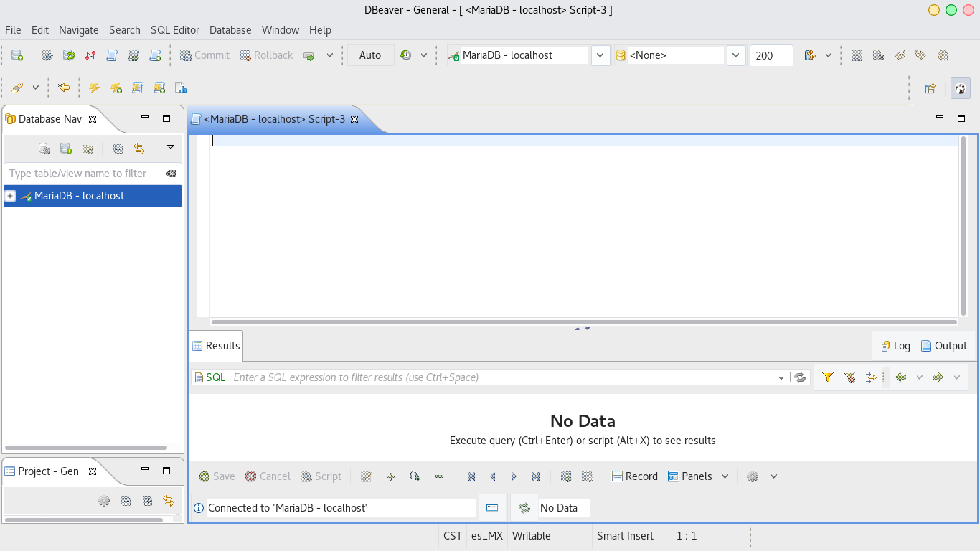Open transaction mode dropdown arrow

click(330, 55)
